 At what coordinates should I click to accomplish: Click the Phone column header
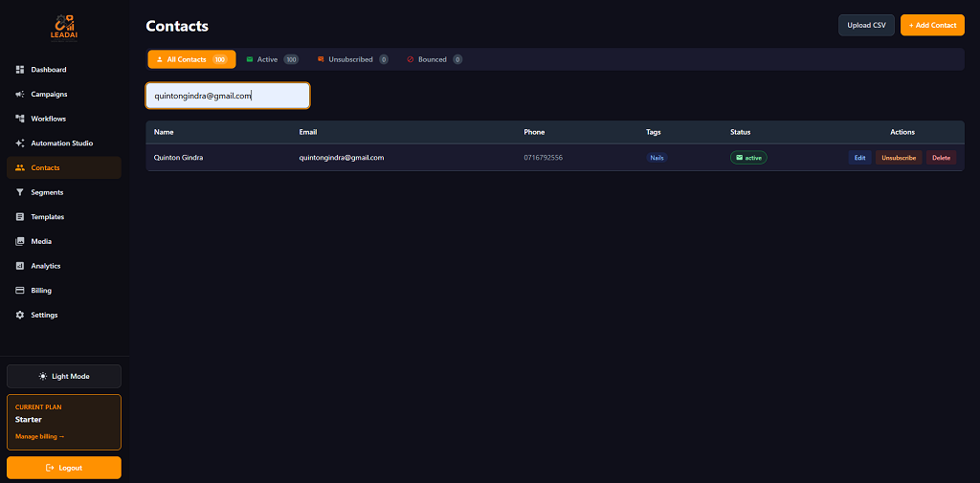click(534, 132)
